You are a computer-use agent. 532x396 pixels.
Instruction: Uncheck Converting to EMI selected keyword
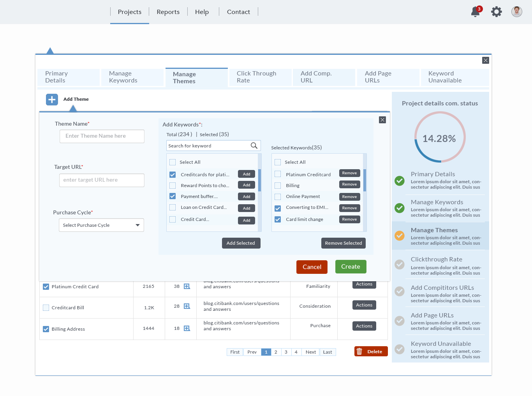click(x=278, y=208)
